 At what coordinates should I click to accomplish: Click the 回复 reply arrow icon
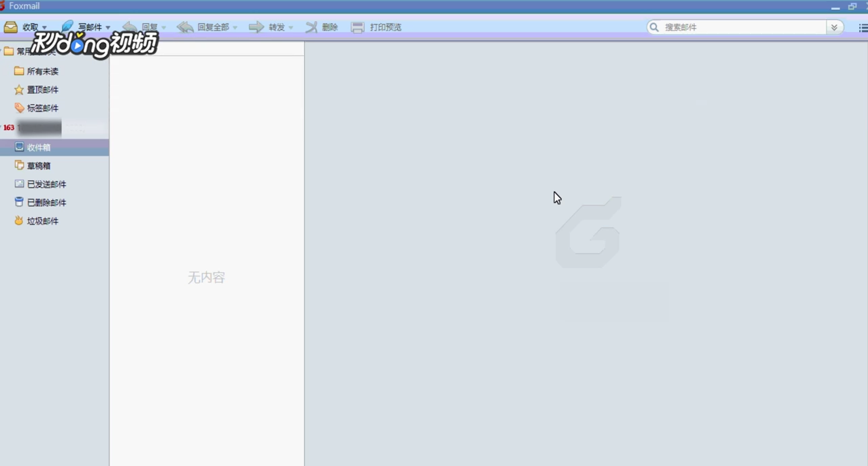[130, 27]
